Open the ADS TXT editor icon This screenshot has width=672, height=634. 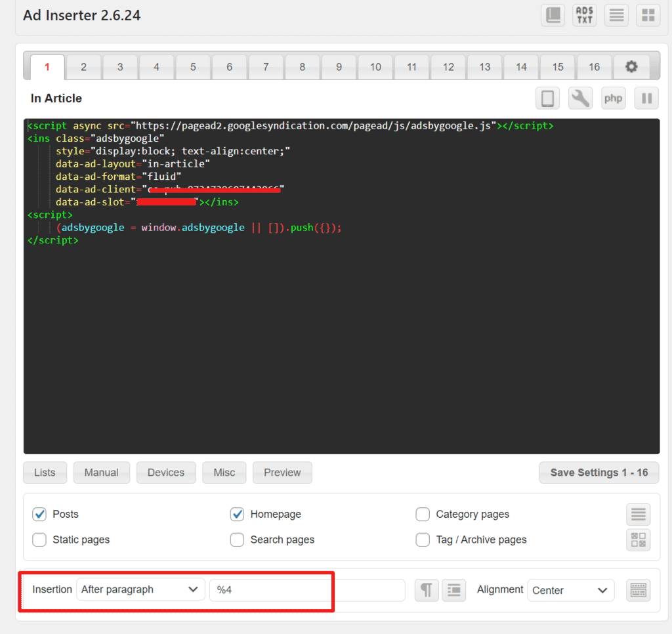(x=585, y=16)
